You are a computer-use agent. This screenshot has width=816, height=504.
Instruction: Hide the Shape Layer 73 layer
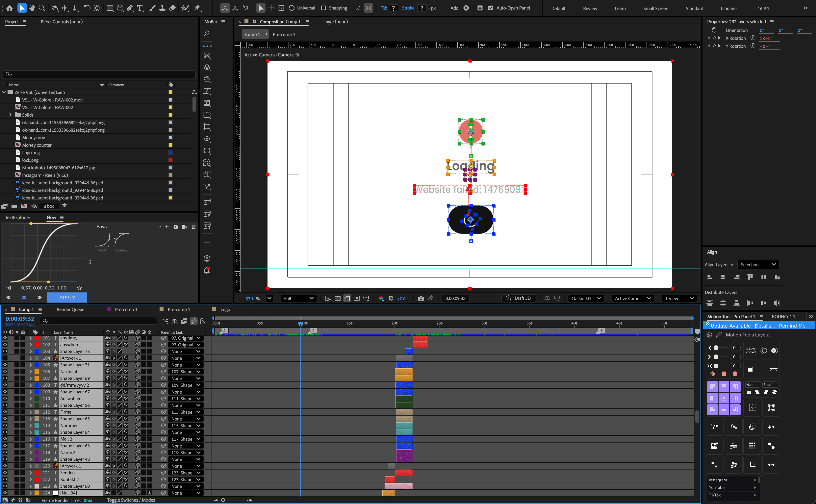pos(5,351)
